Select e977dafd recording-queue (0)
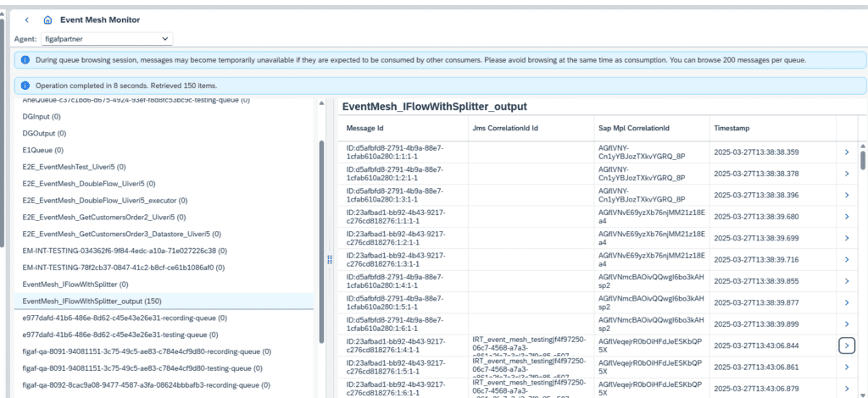 pos(164,318)
